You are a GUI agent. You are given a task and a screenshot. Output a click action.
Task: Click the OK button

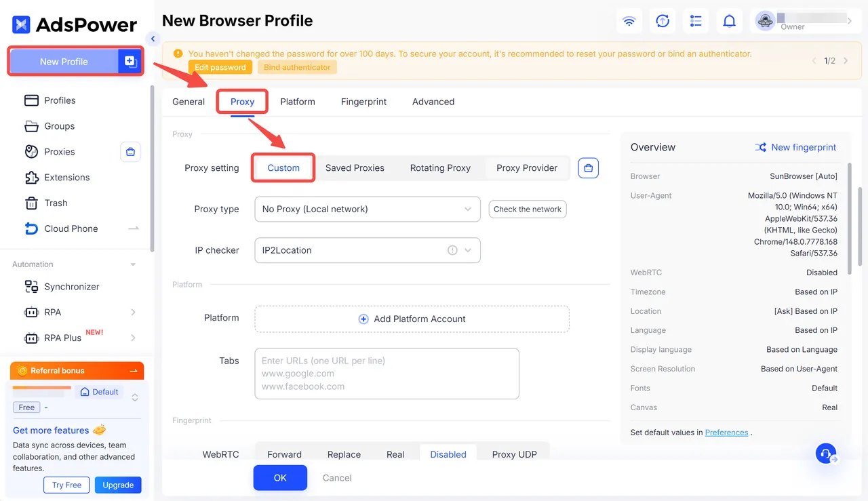pos(280,478)
